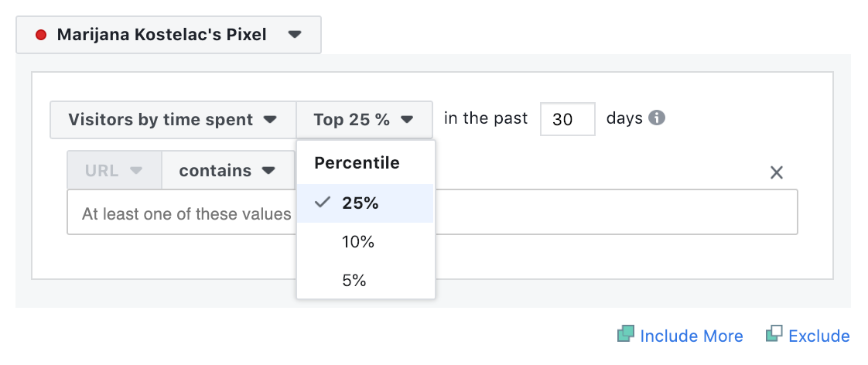
Task: Click the checkmark beside the 25% option
Action: coord(323,203)
